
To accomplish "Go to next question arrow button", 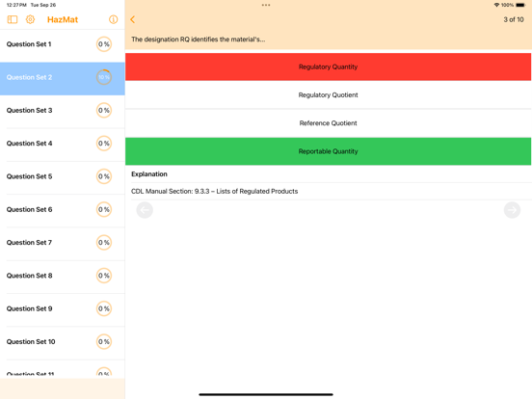I will [x=513, y=210].
